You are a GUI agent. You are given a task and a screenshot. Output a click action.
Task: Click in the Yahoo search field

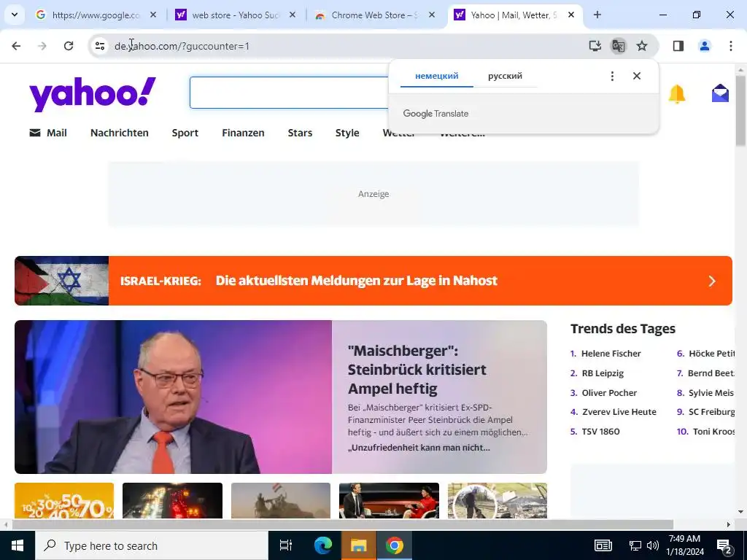[x=290, y=93]
